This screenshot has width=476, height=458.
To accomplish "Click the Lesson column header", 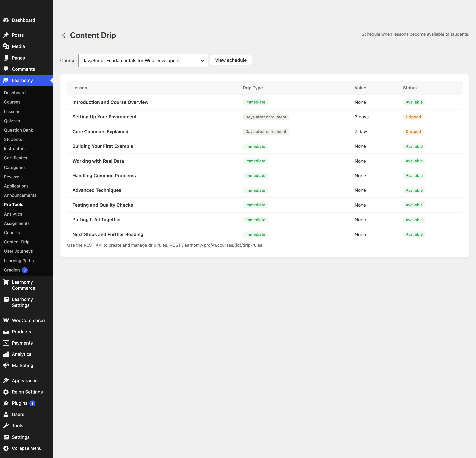I will tap(80, 88).
